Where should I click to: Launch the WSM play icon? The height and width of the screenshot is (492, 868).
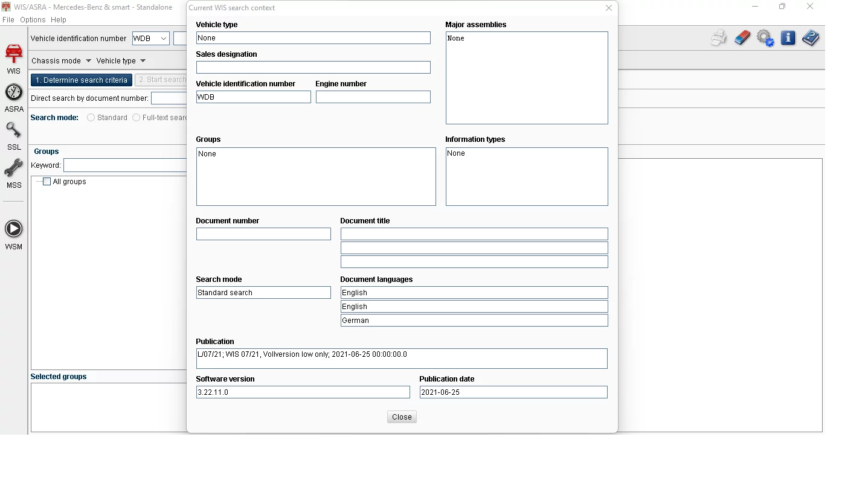click(x=14, y=234)
